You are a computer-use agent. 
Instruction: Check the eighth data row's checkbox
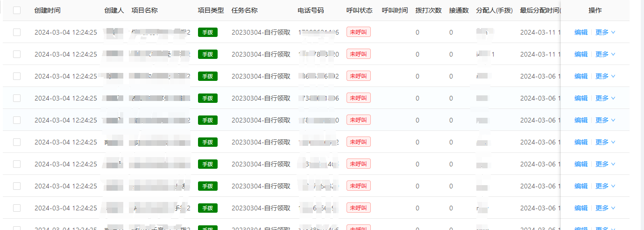tap(17, 186)
